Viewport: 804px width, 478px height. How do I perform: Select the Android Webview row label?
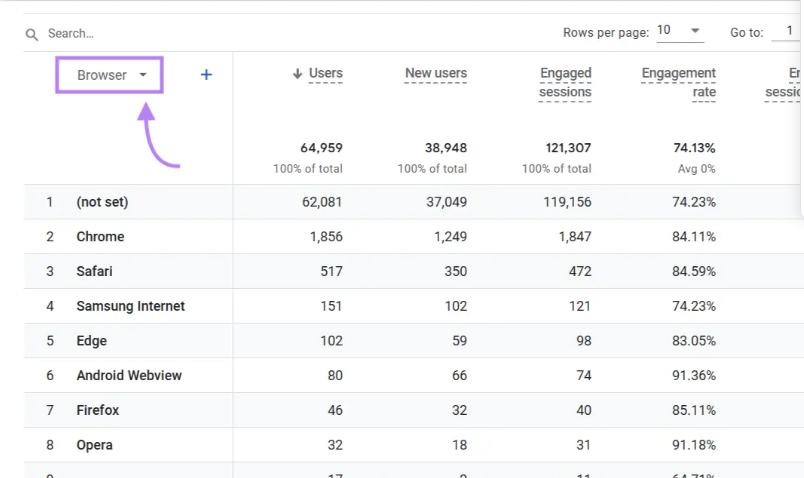coord(129,375)
